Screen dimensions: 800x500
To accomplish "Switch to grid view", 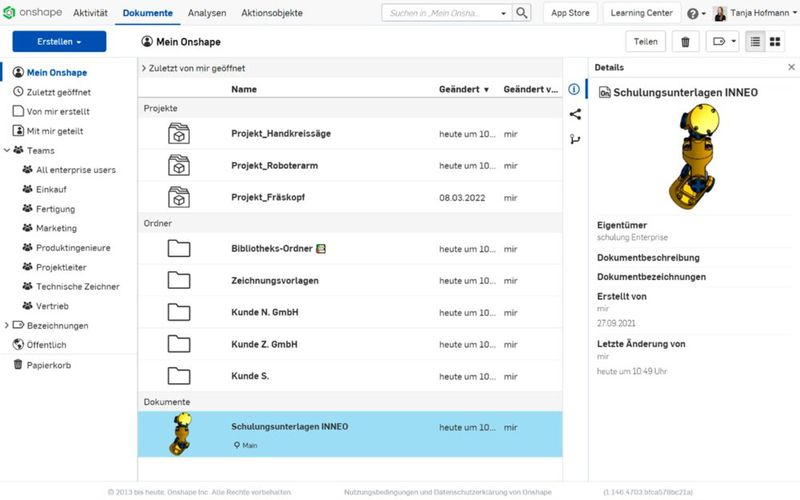I will pos(775,41).
